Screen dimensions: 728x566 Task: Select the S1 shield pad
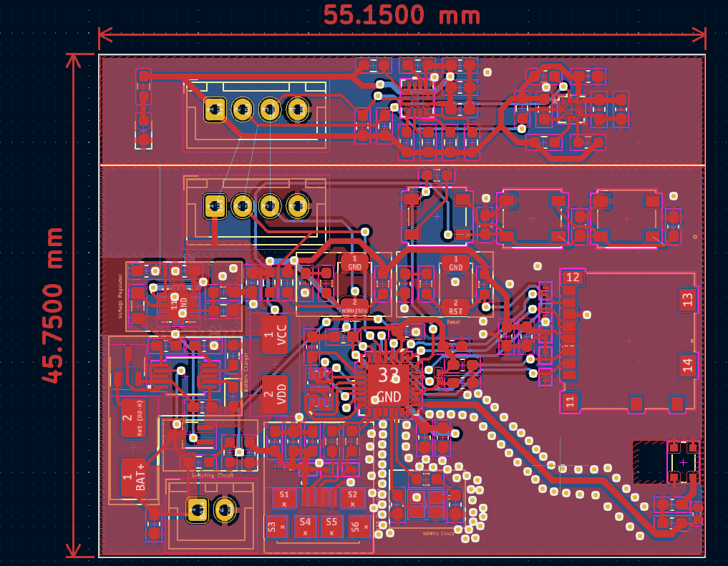[x=284, y=498]
